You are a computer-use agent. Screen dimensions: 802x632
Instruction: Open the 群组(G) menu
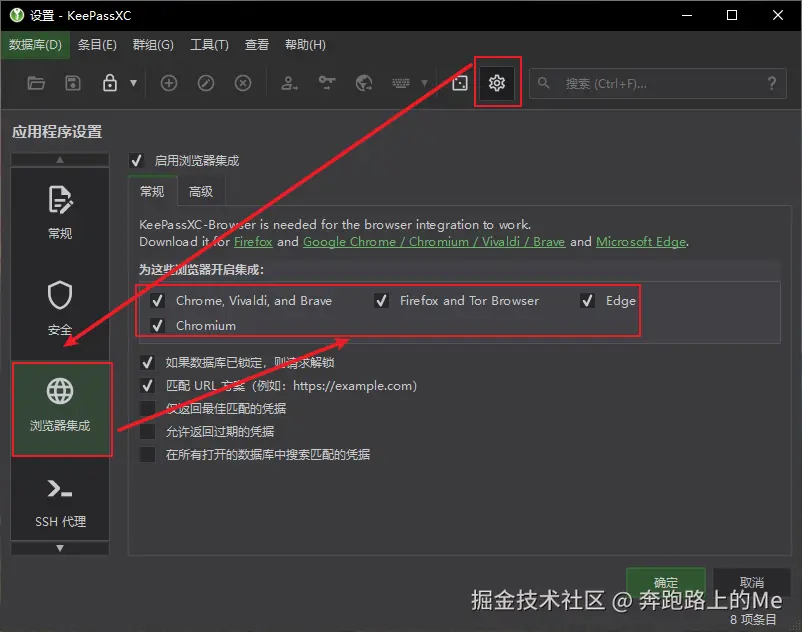point(153,45)
